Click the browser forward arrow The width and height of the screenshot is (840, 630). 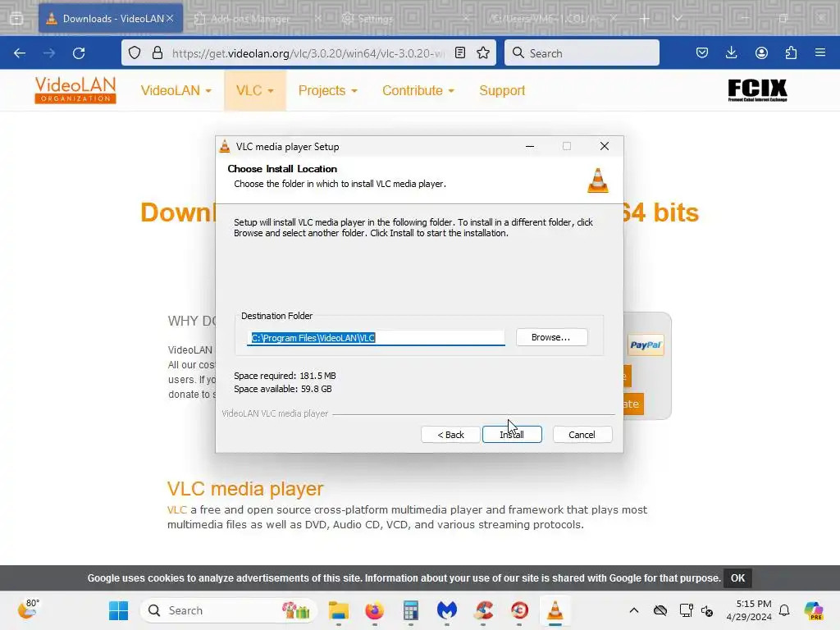48,53
